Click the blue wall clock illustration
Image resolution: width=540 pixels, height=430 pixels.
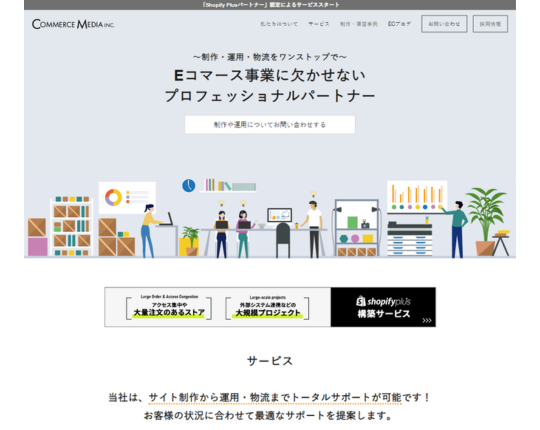(188, 186)
